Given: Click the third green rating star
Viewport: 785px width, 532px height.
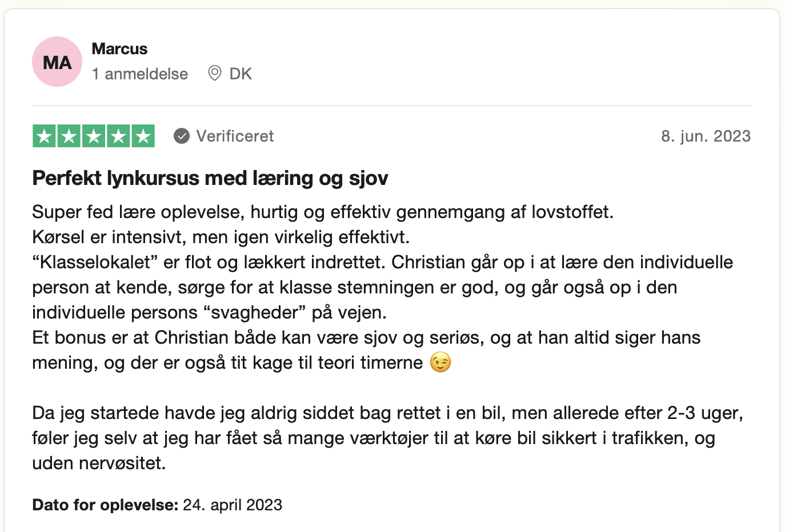Looking at the screenshot, I should pyautogui.click(x=94, y=136).
